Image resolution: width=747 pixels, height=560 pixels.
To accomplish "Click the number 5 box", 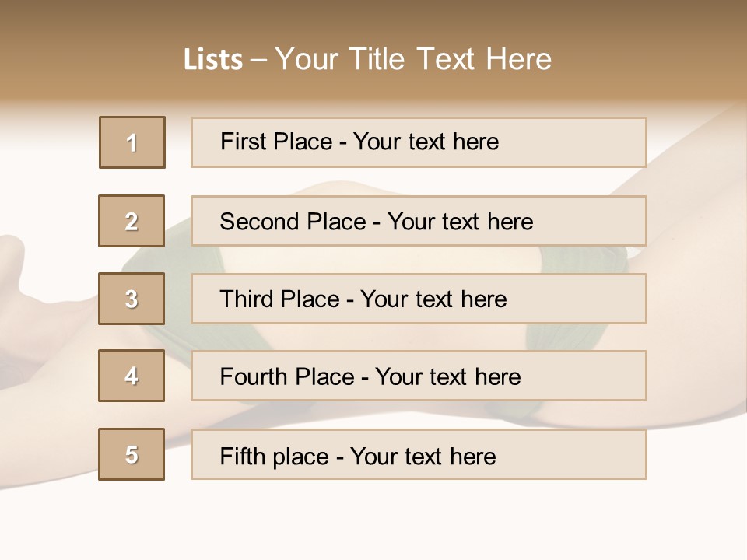I will pos(132,454).
